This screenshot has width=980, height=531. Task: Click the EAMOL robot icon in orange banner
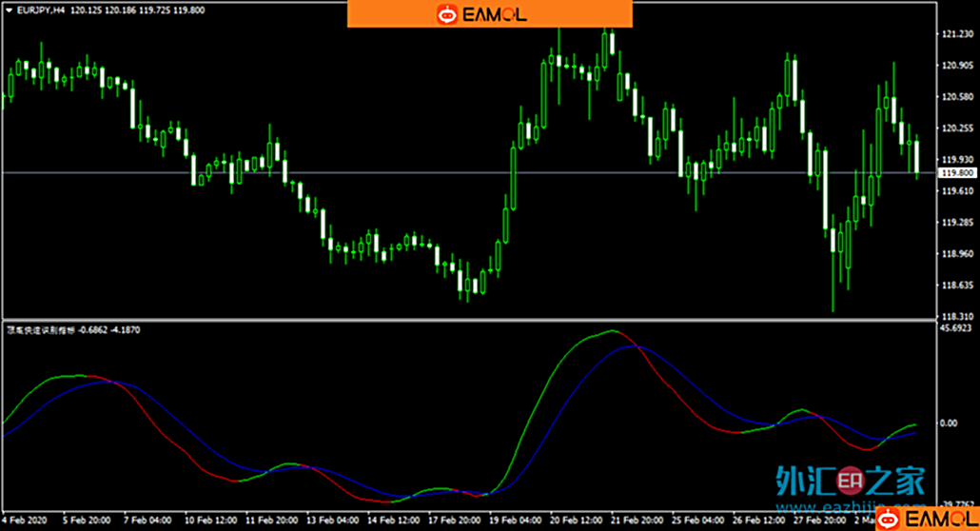[446, 14]
